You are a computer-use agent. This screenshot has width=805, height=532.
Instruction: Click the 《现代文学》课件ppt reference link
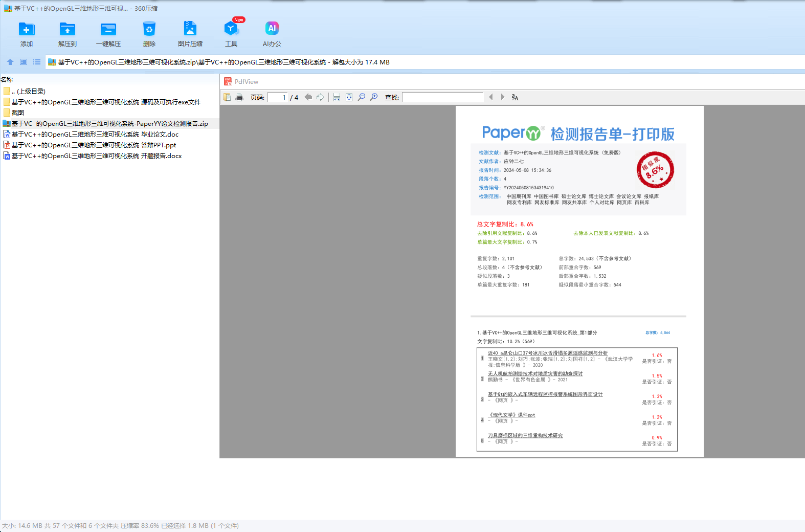511,415
